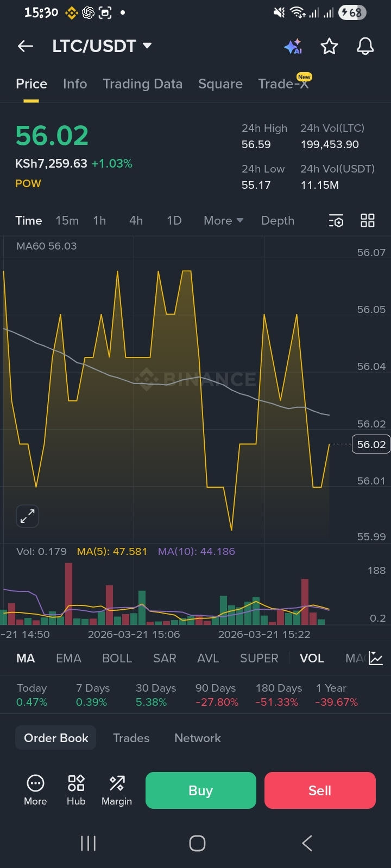Tap Android home button
The width and height of the screenshot is (391, 868).
pyautogui.click(x=197, y=843)
